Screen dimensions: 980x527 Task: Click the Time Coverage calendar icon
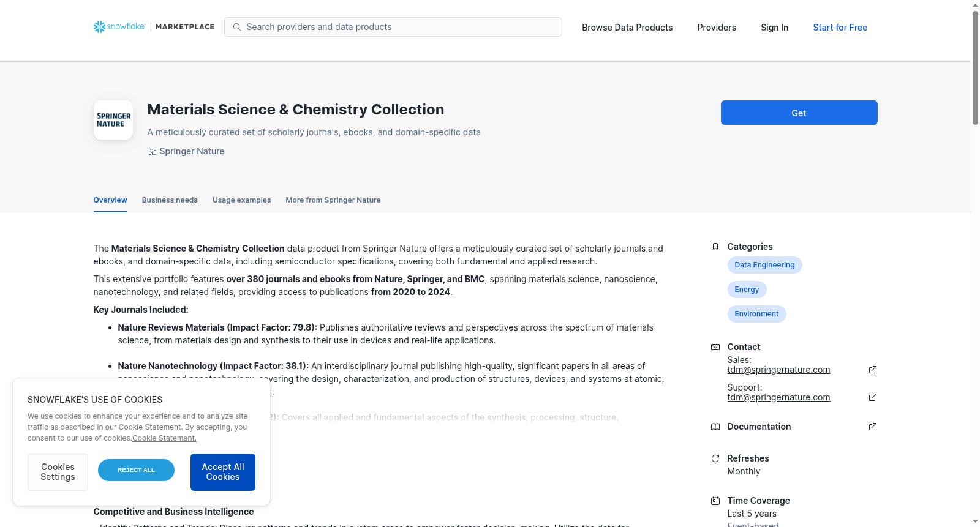[715, 501]
